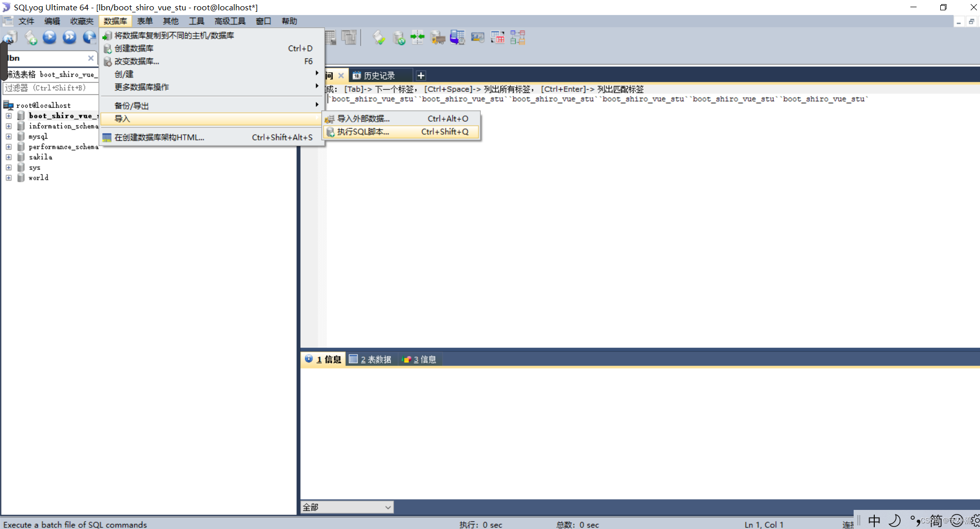Screen dimensions: 980x529
Task: Click the execute query play icon
Action: click(x=50, y=37)
